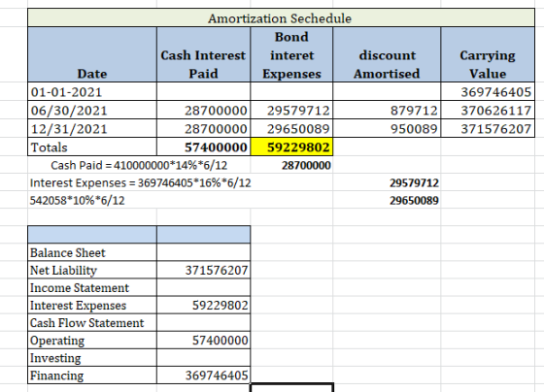
Task: Select the total cash paid cell 57400000 in Totals row
Action: coord(203,147)
